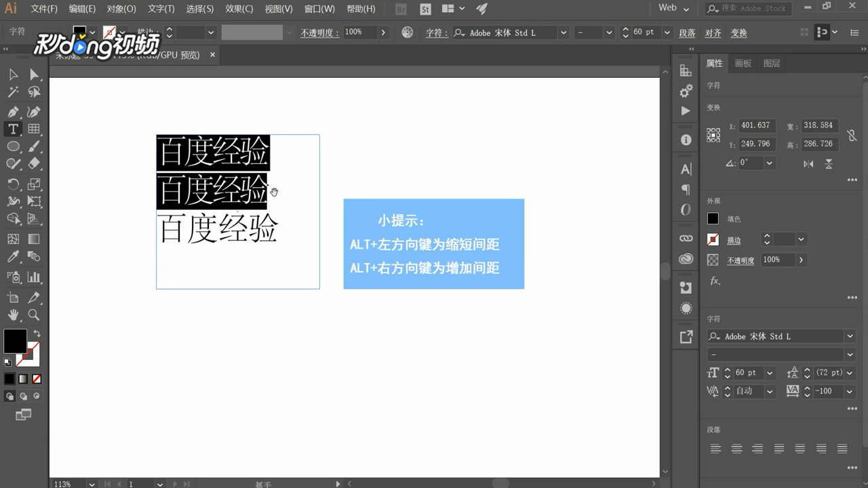Select the Pen tool
Screen dimensions: 868x488
click(12, 111)
